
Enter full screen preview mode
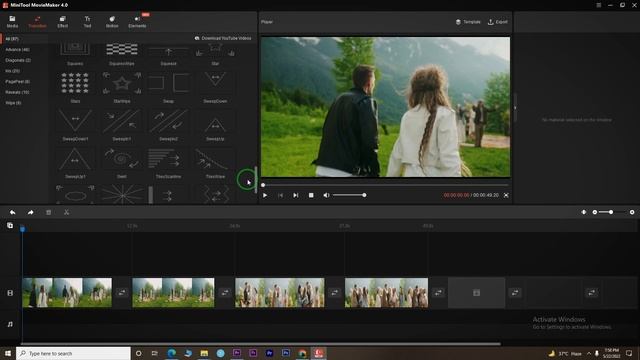point(506,196)
